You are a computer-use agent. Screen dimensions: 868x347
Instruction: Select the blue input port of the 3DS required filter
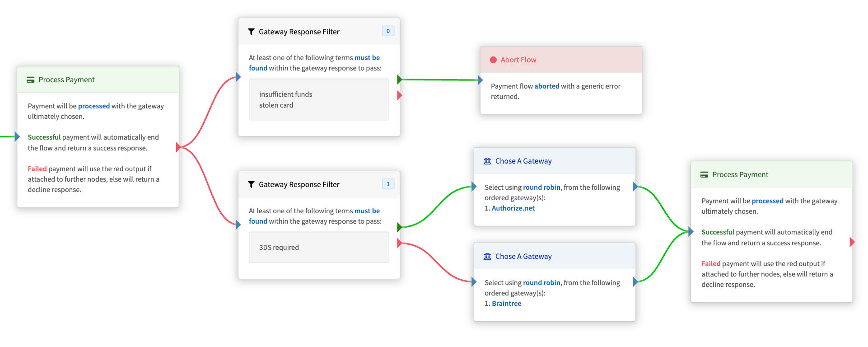pyautogui.click(x=238, y=225)
